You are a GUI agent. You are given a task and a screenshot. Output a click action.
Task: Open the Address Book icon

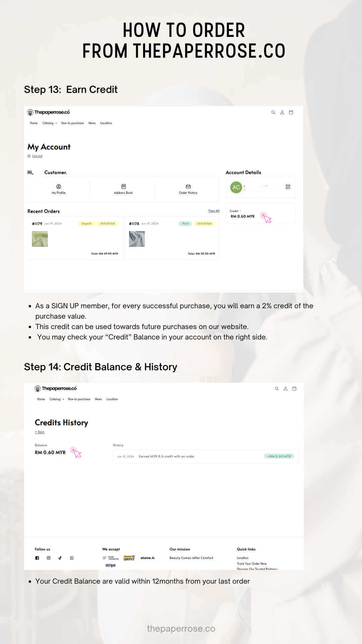coord(123,186)
